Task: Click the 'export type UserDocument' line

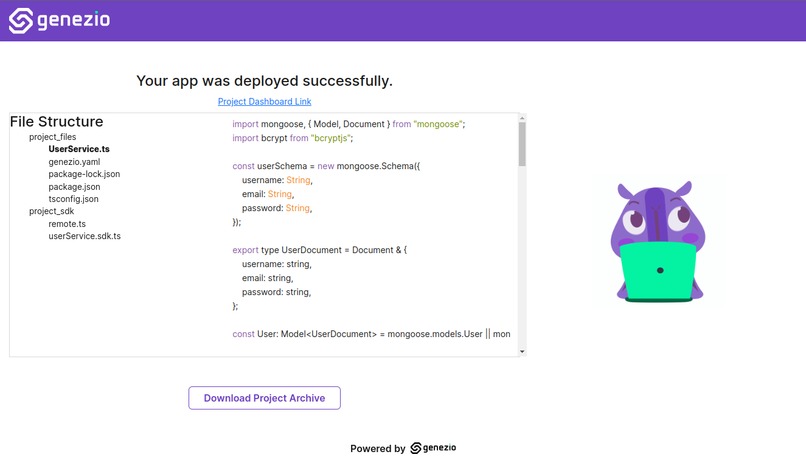Action: (319, 250)
